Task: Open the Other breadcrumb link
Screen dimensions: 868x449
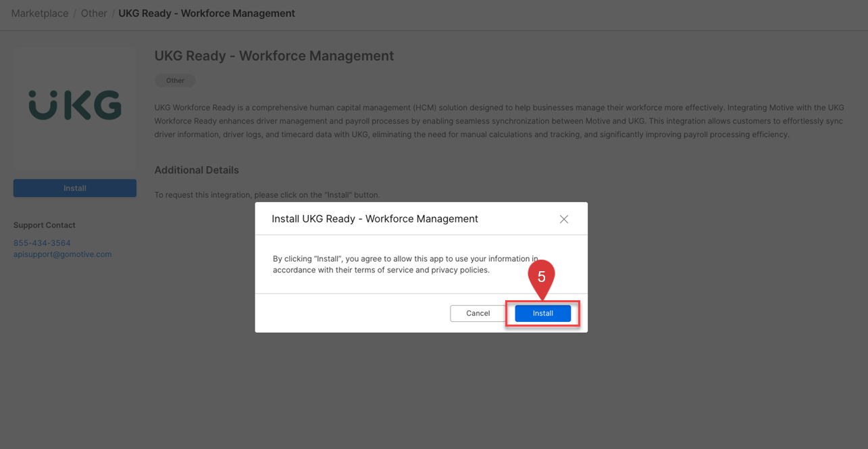Action: pos(94,13)
